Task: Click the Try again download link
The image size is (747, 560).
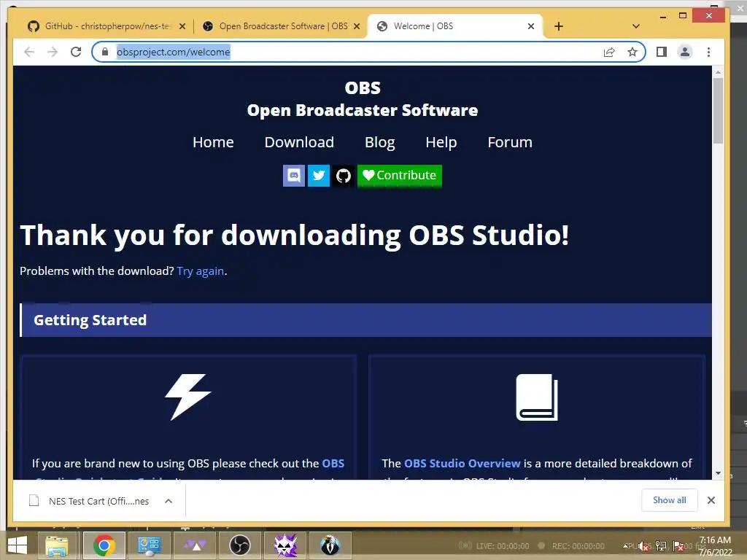Action: point(201,271)
